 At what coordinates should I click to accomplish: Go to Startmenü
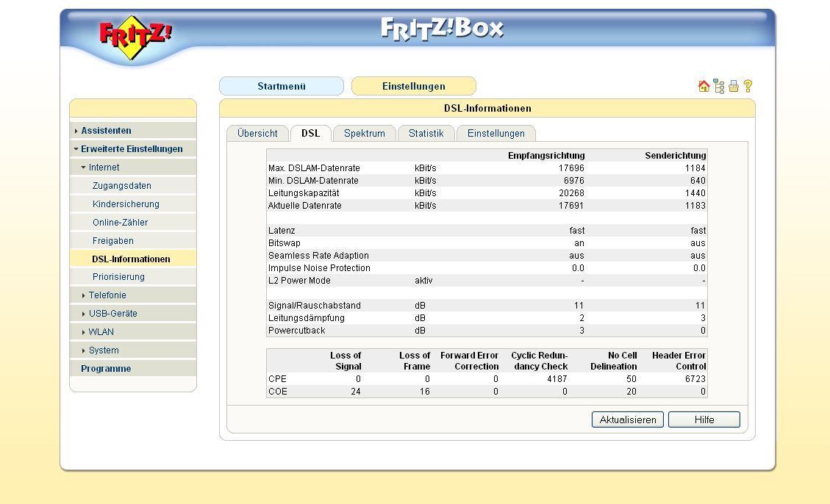tap(282, 86)
